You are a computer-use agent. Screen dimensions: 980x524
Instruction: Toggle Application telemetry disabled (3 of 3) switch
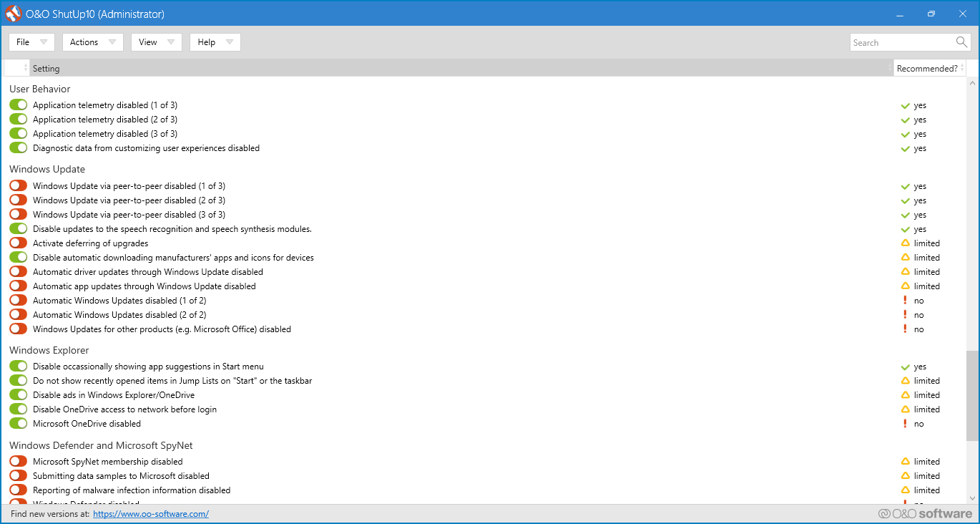tap(19, 134)
